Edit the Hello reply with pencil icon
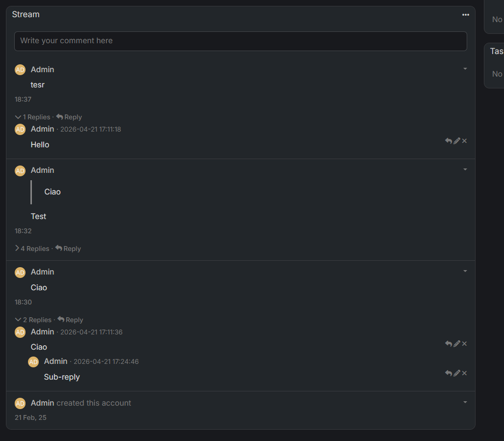The height and width of the screenshot is (441, 504). pyautogui.click(x=457, y=141)
